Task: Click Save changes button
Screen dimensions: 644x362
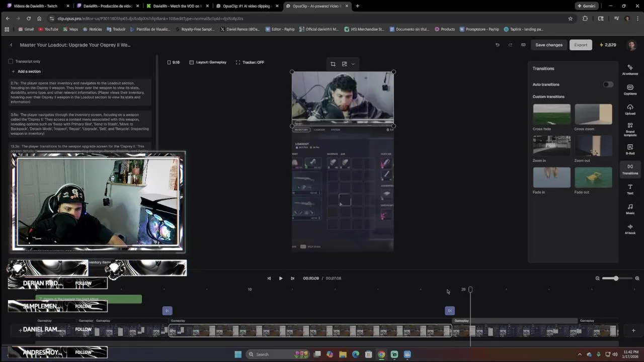Action: click(x=549, y=45)
